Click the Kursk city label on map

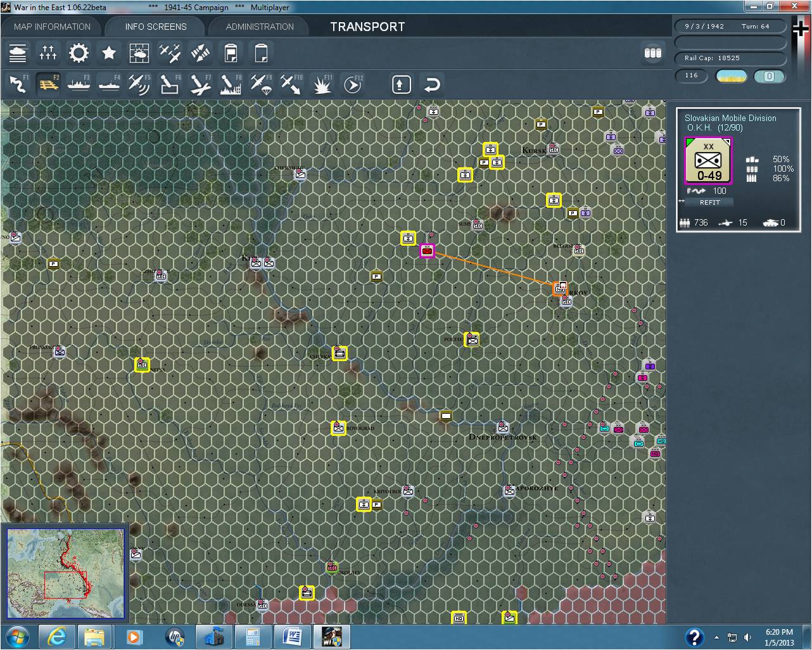[x=533, y=150]
